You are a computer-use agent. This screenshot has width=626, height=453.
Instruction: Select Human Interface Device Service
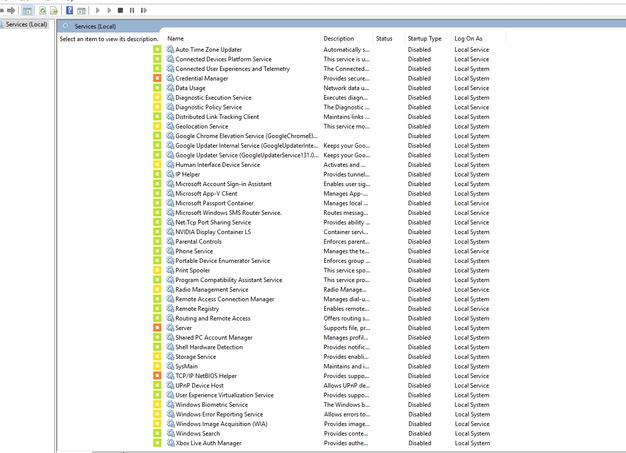coord(218,165)
